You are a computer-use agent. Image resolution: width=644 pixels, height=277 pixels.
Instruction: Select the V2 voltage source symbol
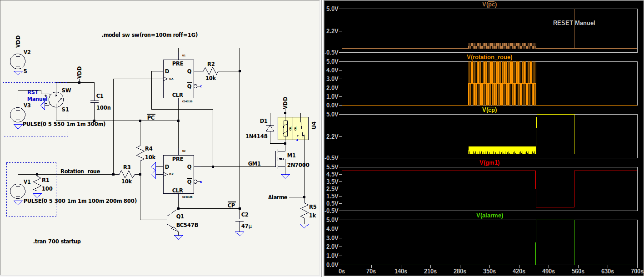18,60
